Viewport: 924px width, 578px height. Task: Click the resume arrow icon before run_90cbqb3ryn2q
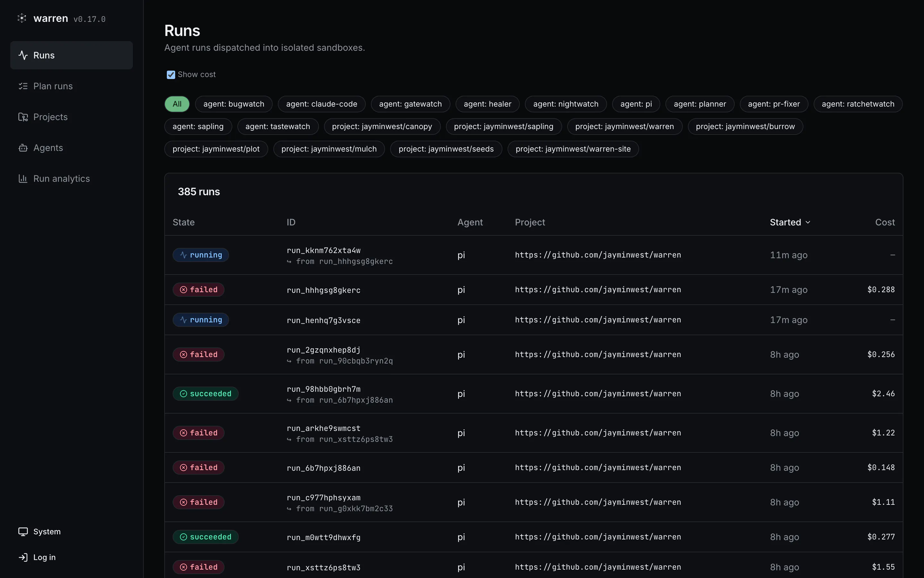pyautogui.click(x=289, y=361)
